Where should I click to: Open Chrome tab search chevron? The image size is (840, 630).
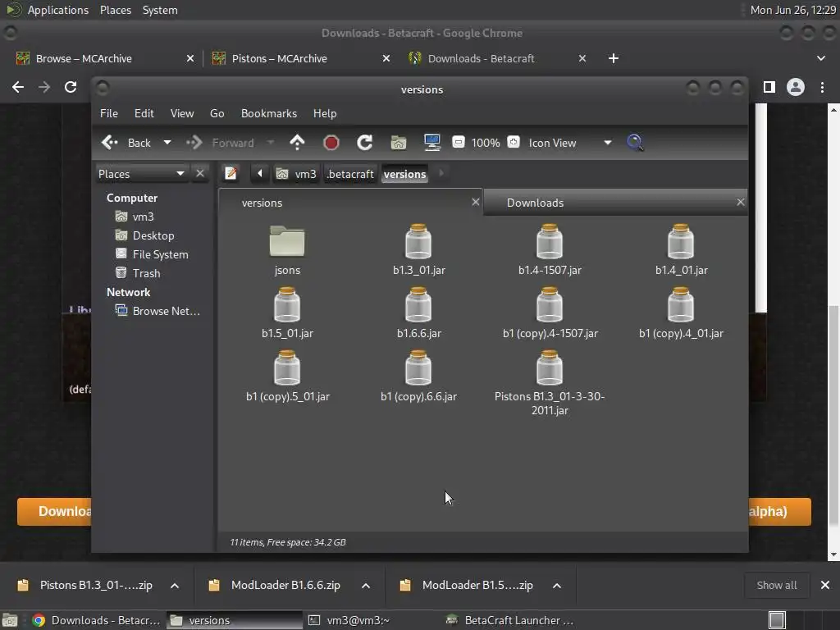820,58
